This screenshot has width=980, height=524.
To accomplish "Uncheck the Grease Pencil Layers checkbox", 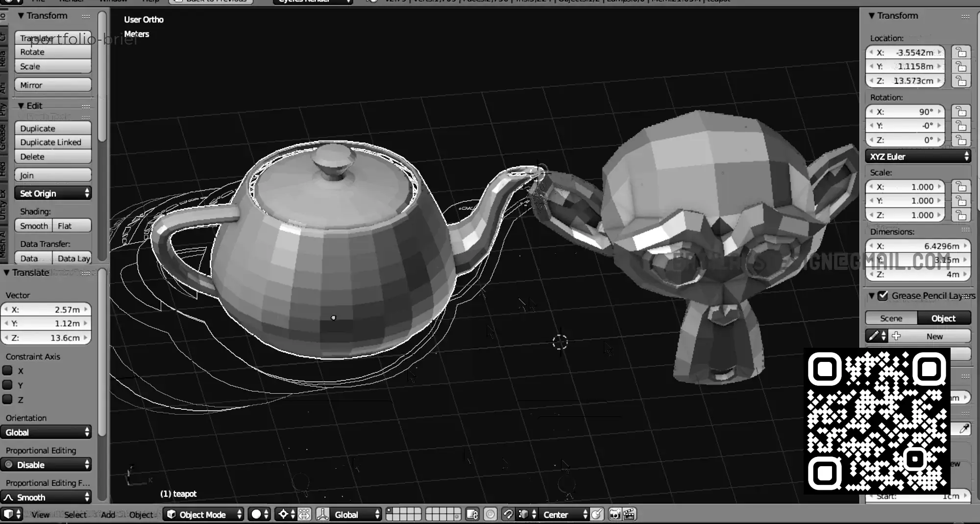I will click(x=883, y=295).
